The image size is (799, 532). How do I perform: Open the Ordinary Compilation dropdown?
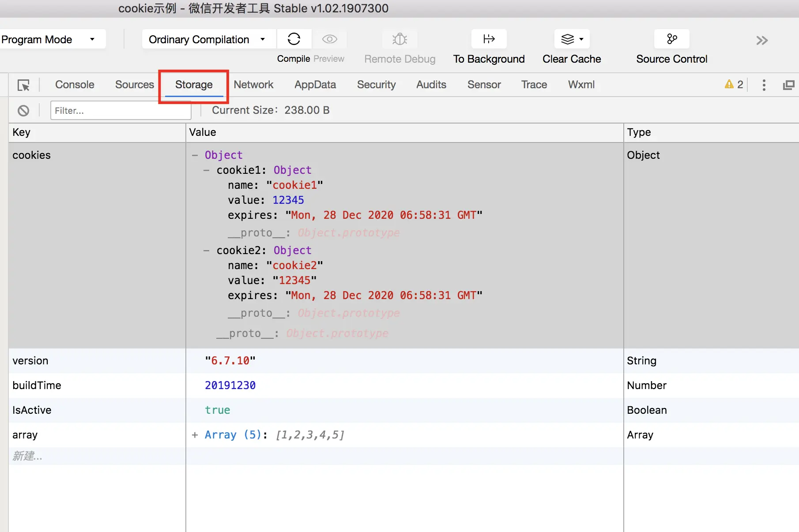pyautogui.click(x=209, y=39)
